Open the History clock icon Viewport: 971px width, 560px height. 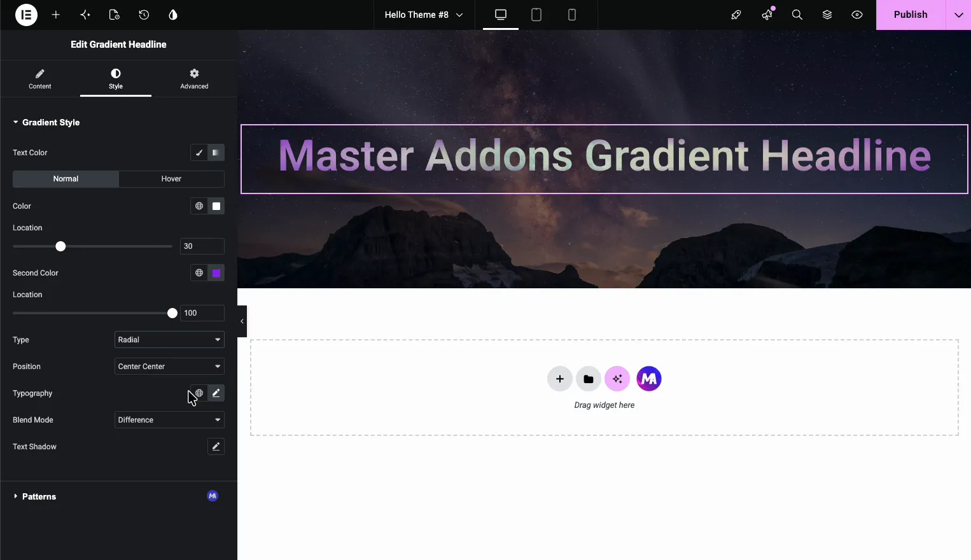[x=144, y=15]
